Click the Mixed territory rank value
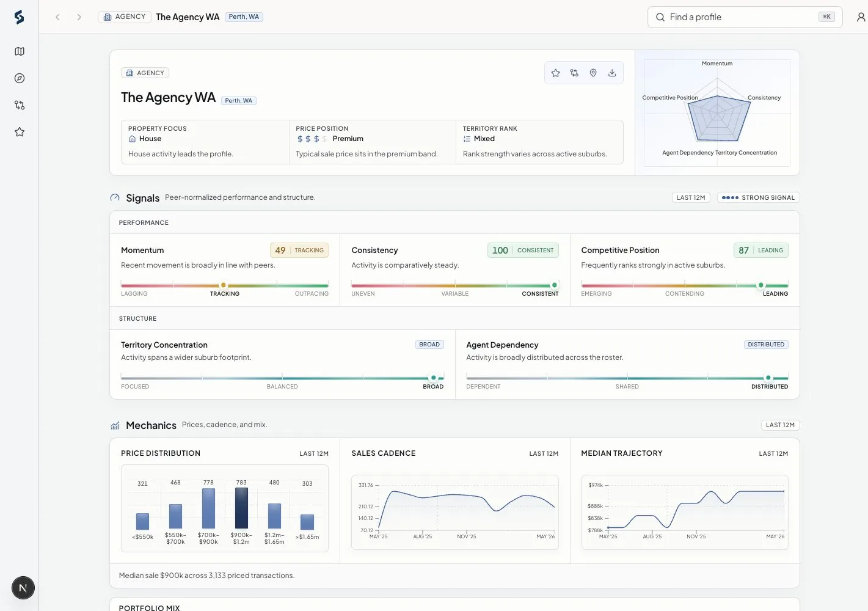868x611 pixels. [484, 139]
